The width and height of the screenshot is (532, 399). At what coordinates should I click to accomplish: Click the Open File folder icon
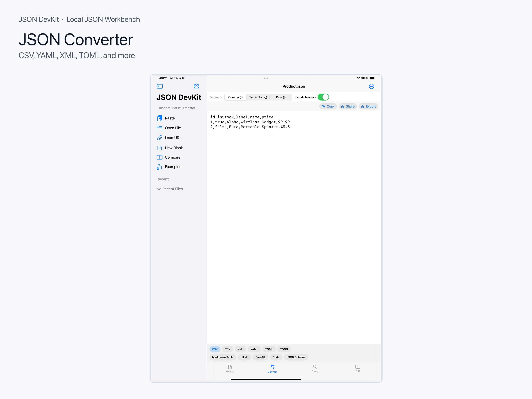click(x=159, y=128)
